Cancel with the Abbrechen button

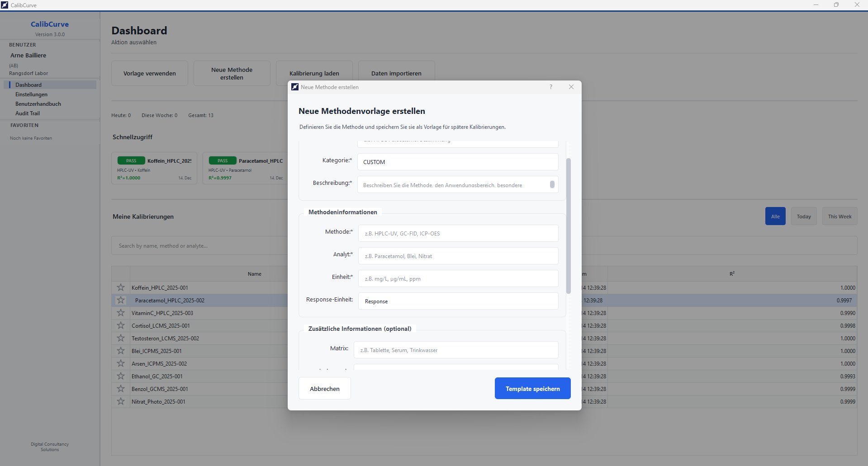pos(324,389)
